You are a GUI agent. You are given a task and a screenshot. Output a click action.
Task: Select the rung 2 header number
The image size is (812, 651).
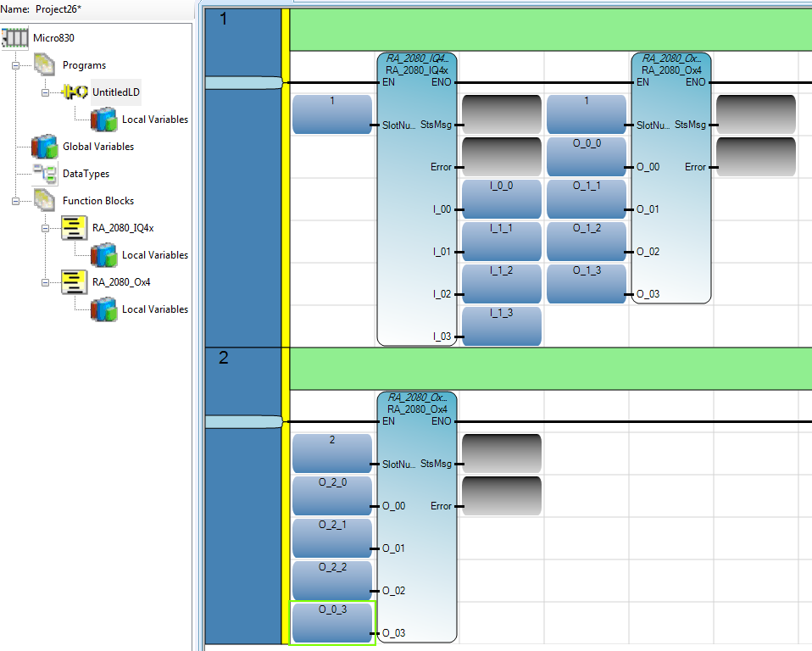pos(224,358)
